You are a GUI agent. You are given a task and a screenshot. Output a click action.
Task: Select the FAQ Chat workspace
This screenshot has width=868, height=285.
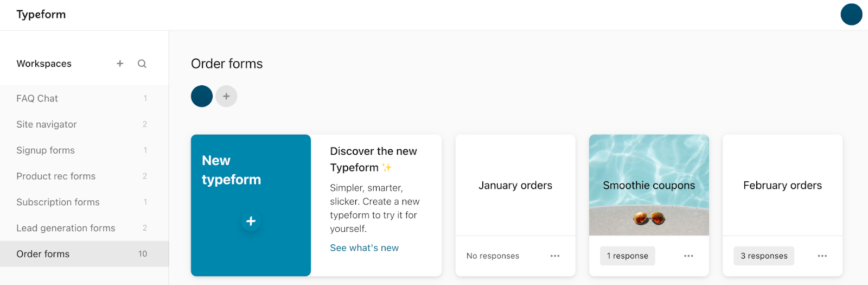click(84, 98)
